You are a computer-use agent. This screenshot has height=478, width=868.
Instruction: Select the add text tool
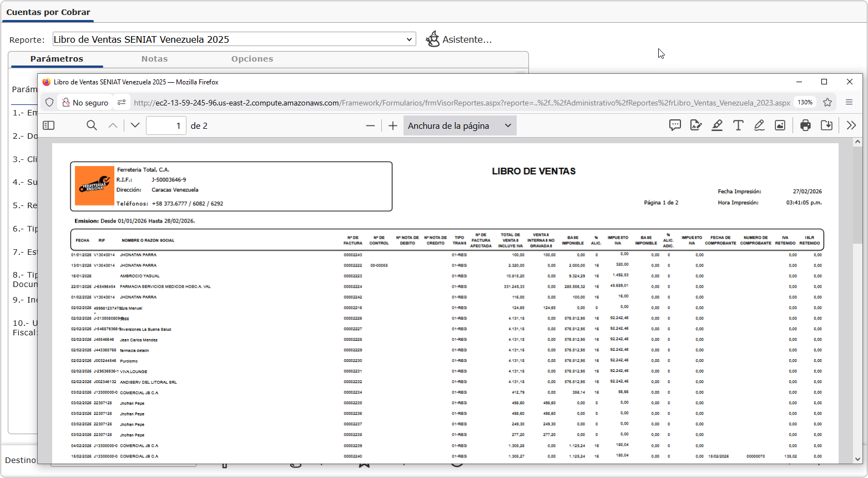738,125
